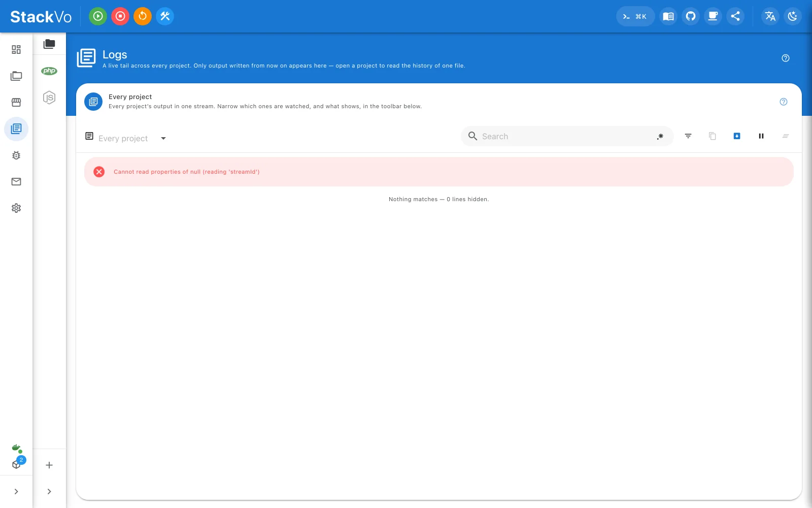Toggle dark mode moon icon
This screenshot has width=812, height=508.
click(793, 16)
